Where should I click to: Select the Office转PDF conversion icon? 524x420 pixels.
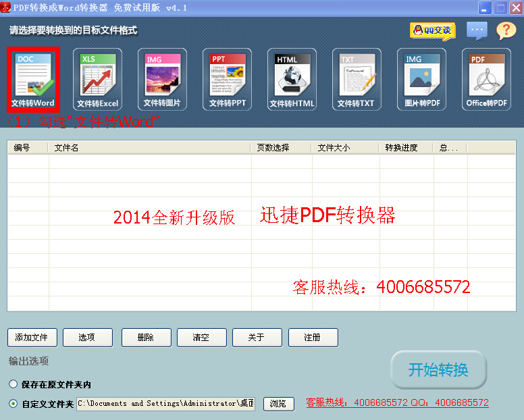tap(486, 80)
